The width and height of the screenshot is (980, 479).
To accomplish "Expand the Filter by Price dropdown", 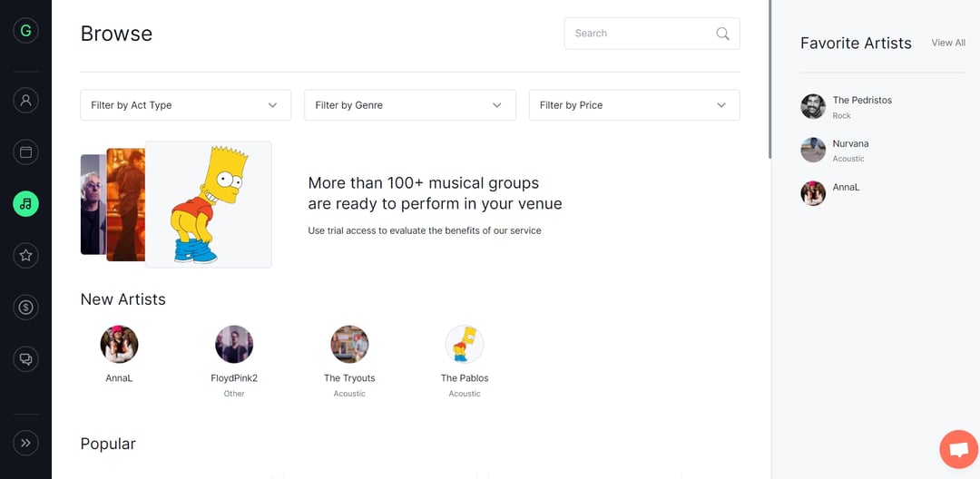I will tap(633, 105).
